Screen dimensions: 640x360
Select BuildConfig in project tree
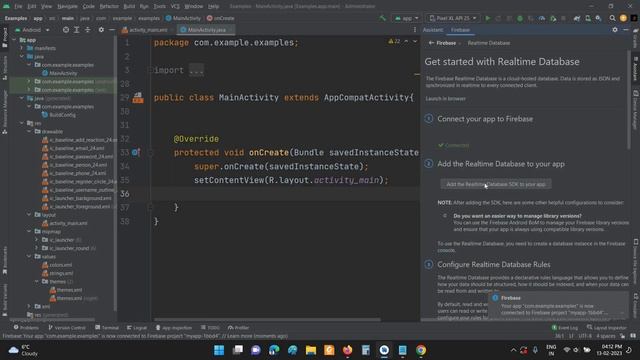[59, 115]
